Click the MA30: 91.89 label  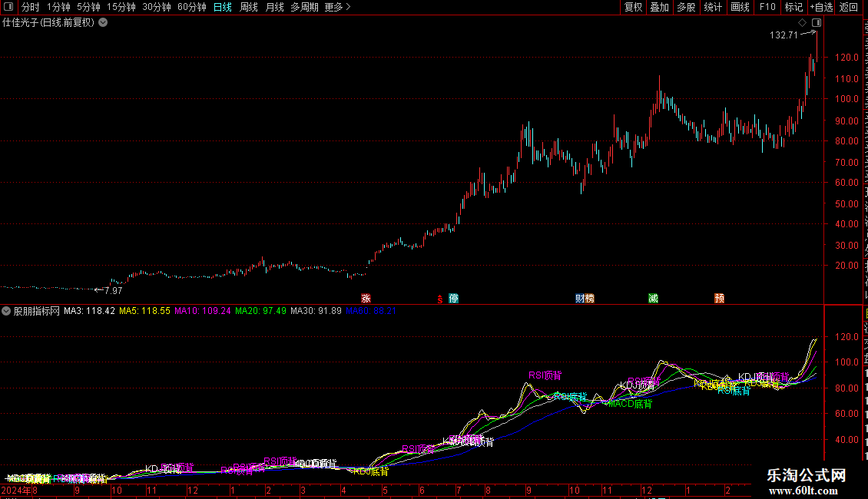(x=316, y=311)
